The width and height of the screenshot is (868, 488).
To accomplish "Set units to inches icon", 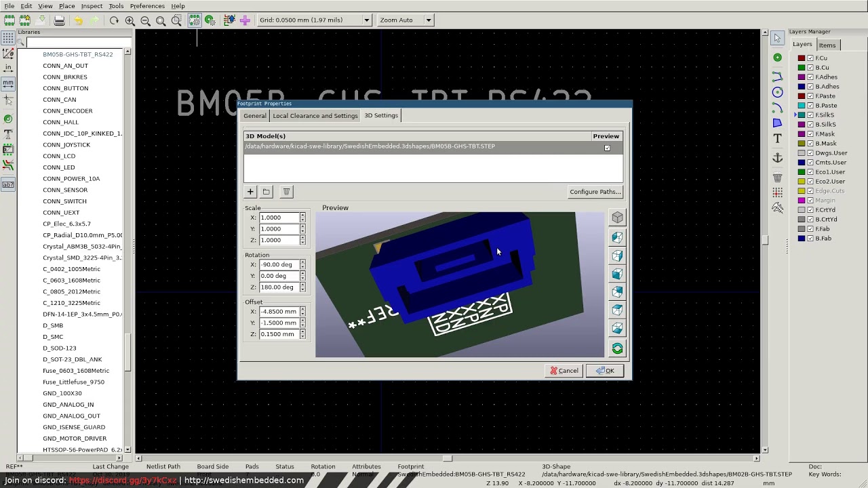I will [x=8, y=68].
